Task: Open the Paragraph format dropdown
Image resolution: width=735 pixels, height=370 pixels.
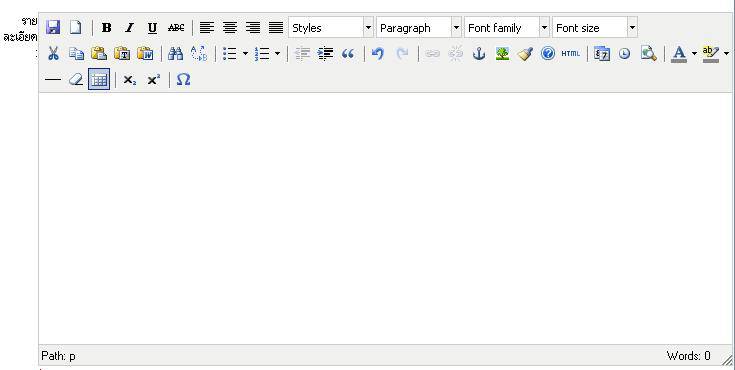Action: [419, 28]
